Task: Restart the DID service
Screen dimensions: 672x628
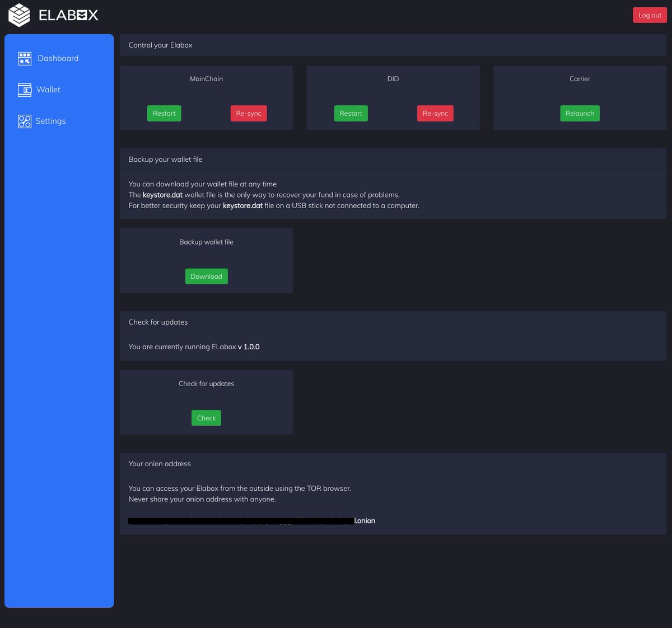Action: point(351,113)
